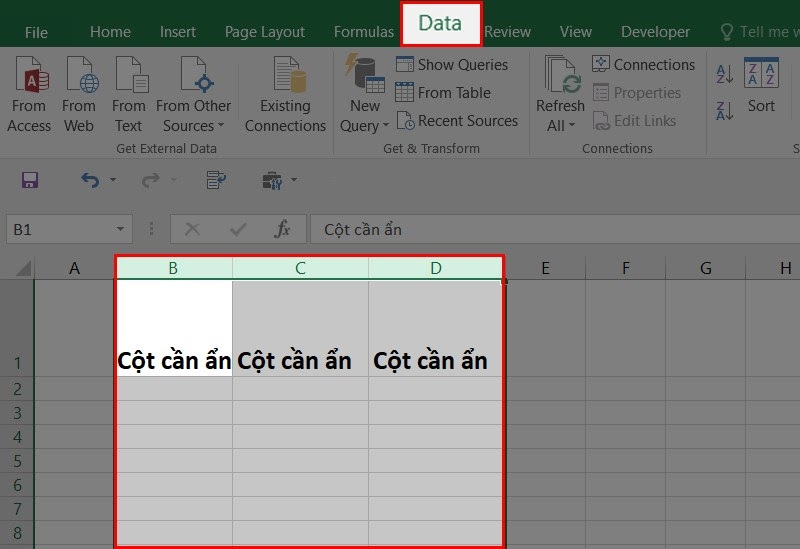The width and height of the screenshot is (800, 549).
Task: Switch to the Home tab
Action: click(110, 32)
